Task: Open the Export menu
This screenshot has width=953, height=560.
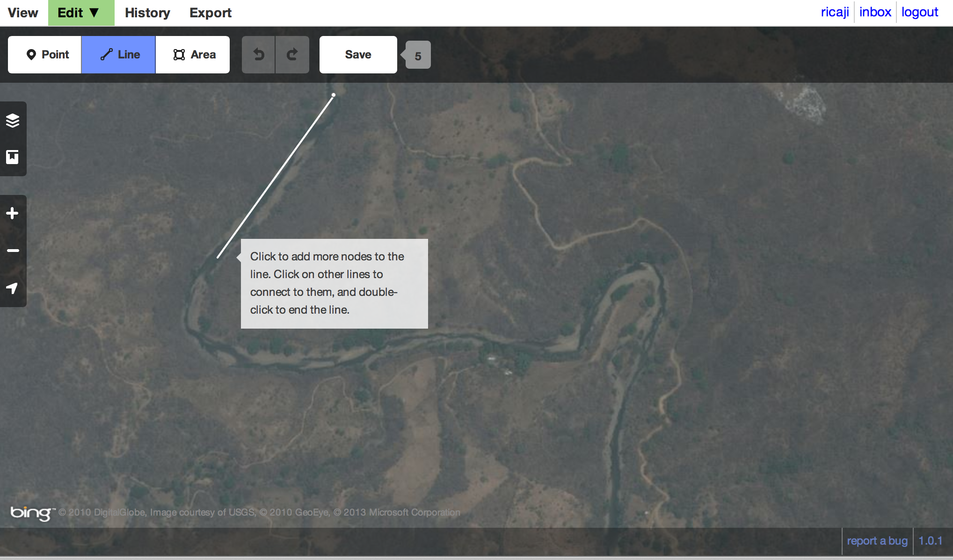Action: tap(210, 13)
